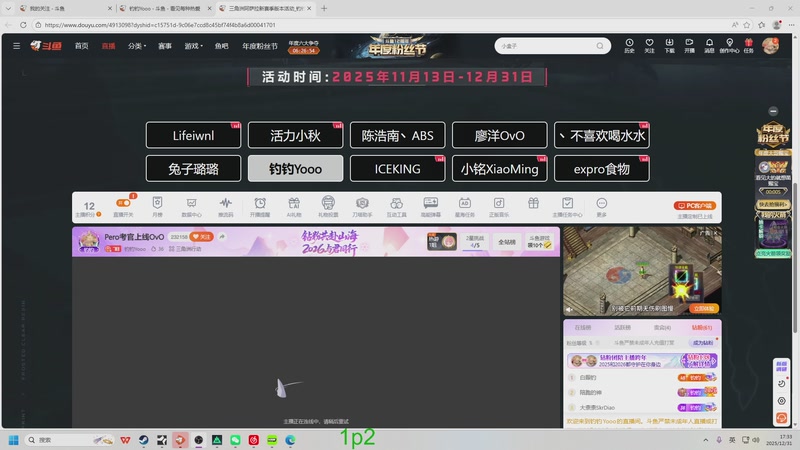This screenshot has width=800, height=450.
Task: Click the PC客户端 button
Action: pyautogui.click(x=694, y=205)
